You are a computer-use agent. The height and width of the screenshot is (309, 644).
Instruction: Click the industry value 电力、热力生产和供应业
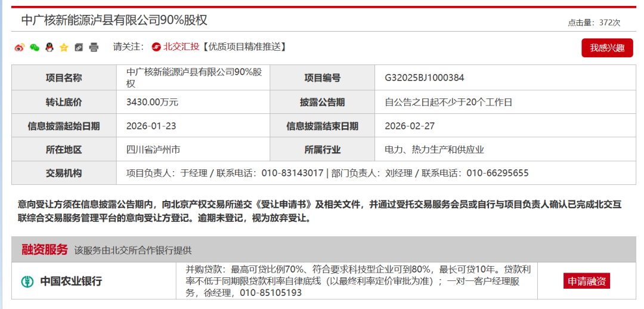435,150
